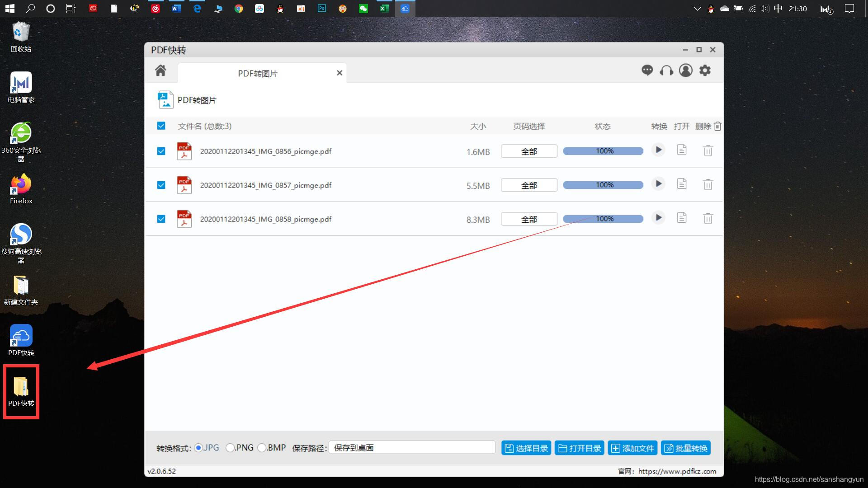This screenshot has height=488, width=868.
Task: Open converted IMG_0857 file document icon
Action: point(682,184)
